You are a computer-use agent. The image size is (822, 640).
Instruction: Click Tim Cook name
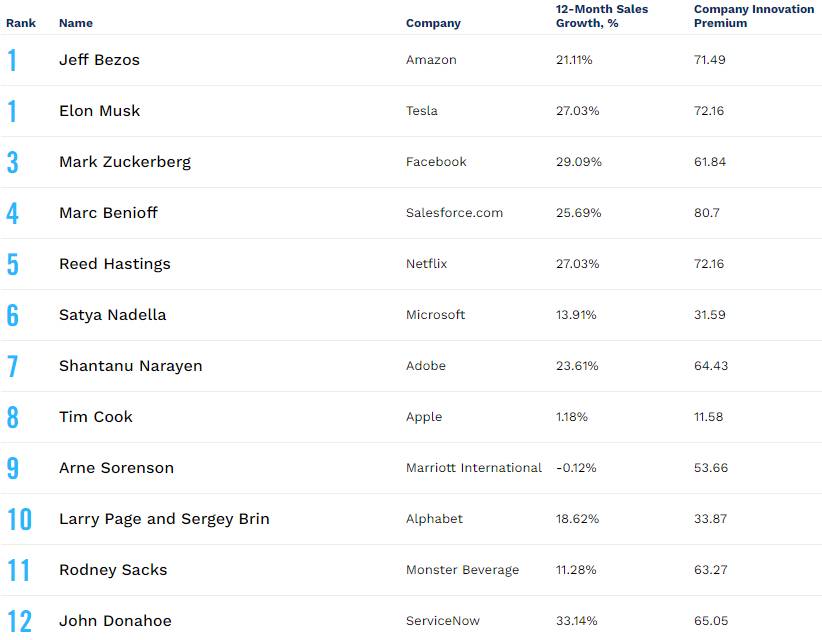[96, 417]
